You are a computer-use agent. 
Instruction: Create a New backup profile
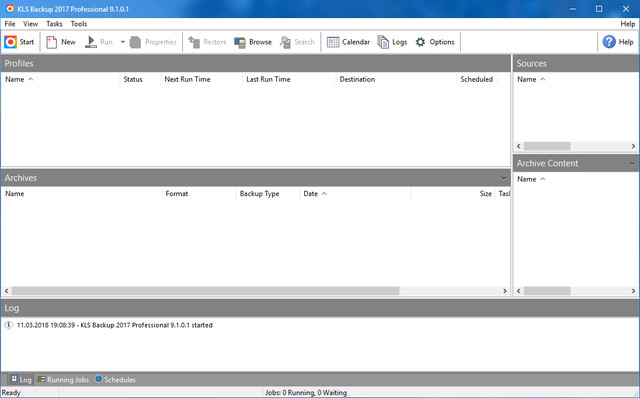tap(61, 42)
